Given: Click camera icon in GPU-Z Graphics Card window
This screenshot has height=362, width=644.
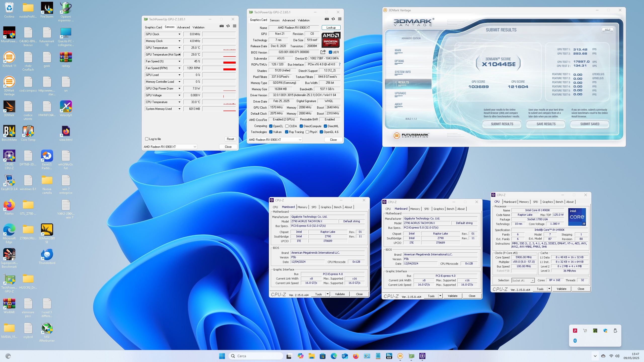Looking at the screenshot, I should coord(327,19).
